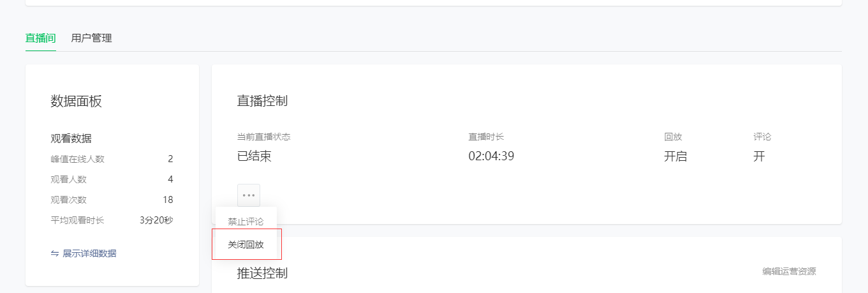Choose 关闭回放 from the dropdown menu

pos(246,244)
